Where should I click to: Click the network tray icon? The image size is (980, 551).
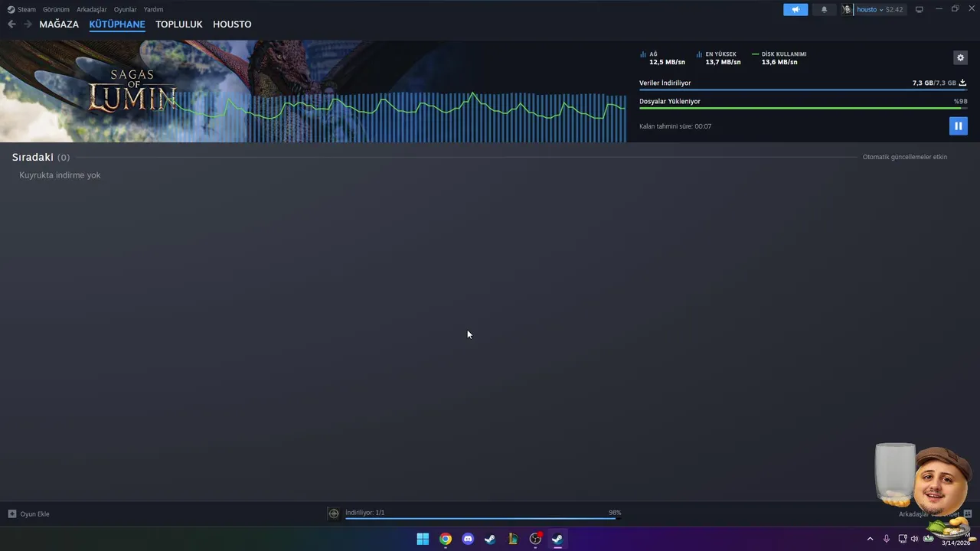903,539
